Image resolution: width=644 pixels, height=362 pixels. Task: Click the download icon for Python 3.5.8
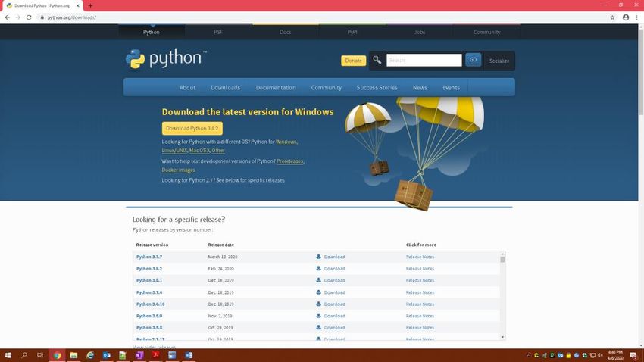(318, 327)
